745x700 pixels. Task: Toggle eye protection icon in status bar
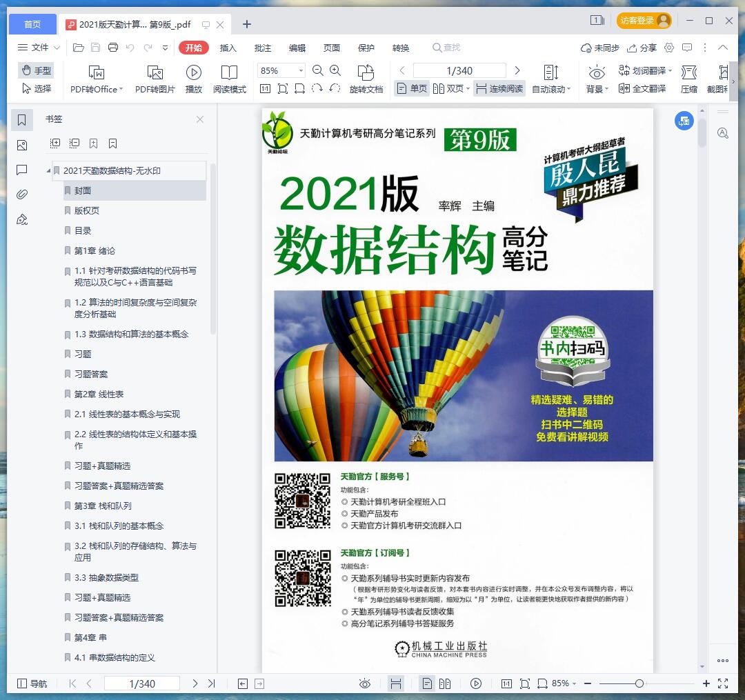365,683
